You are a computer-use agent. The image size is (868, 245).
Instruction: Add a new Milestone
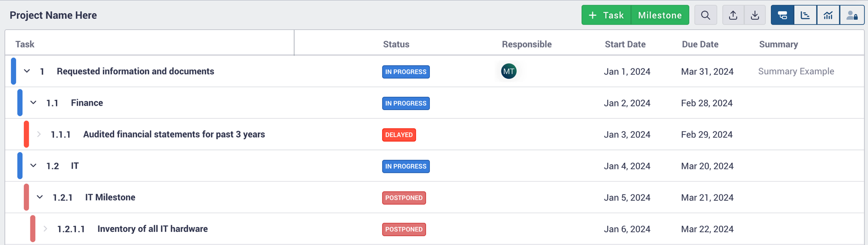[660, 15]
